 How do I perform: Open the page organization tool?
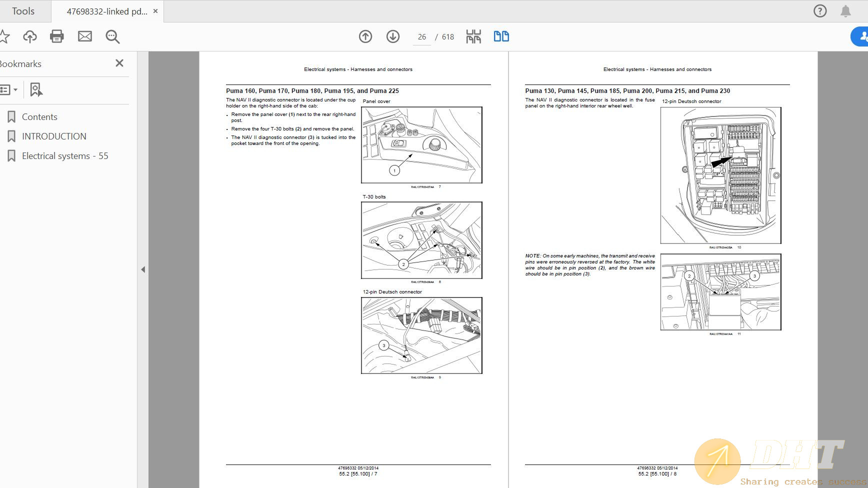click(x=473, y=36)
